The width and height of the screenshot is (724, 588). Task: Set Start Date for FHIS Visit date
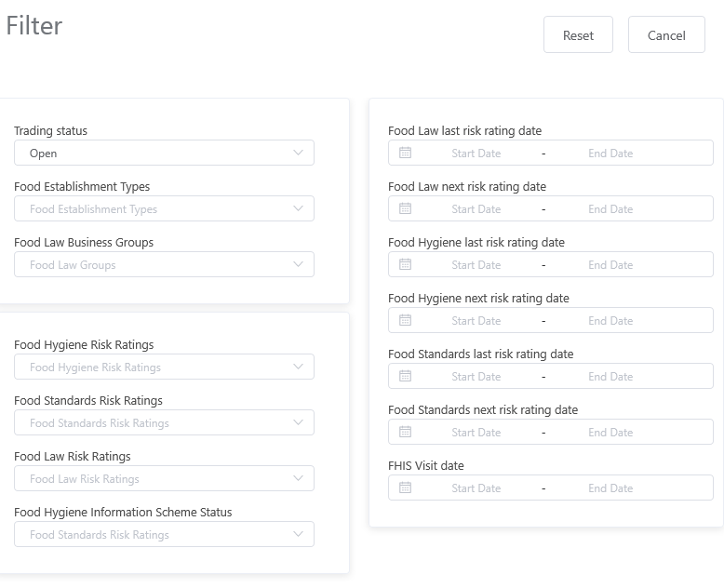tap(476, 488)
